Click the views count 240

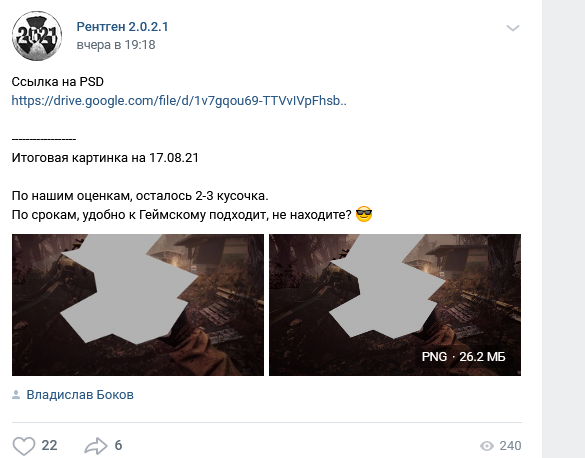click(x=510, y=446)
